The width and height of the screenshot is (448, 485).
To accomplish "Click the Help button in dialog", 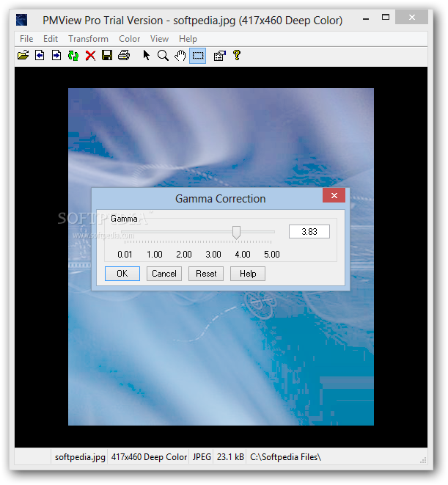I will (x=248, y=274).
